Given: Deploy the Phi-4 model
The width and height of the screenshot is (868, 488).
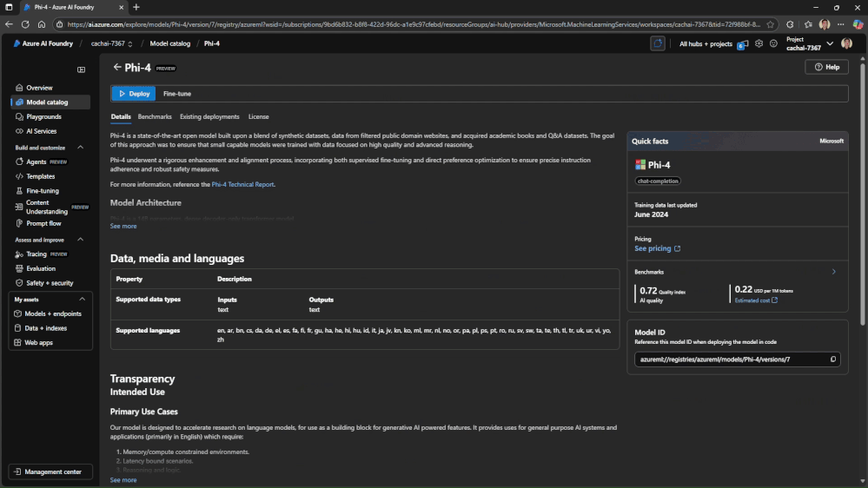Looking at the screenshot, I should coord(134,94).
